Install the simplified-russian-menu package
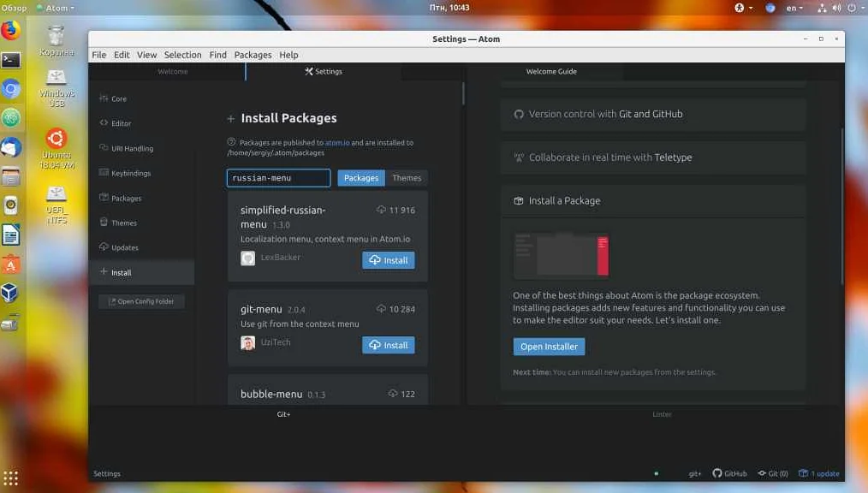The height and width of the screenshot is (493, 868). (388, 260)
